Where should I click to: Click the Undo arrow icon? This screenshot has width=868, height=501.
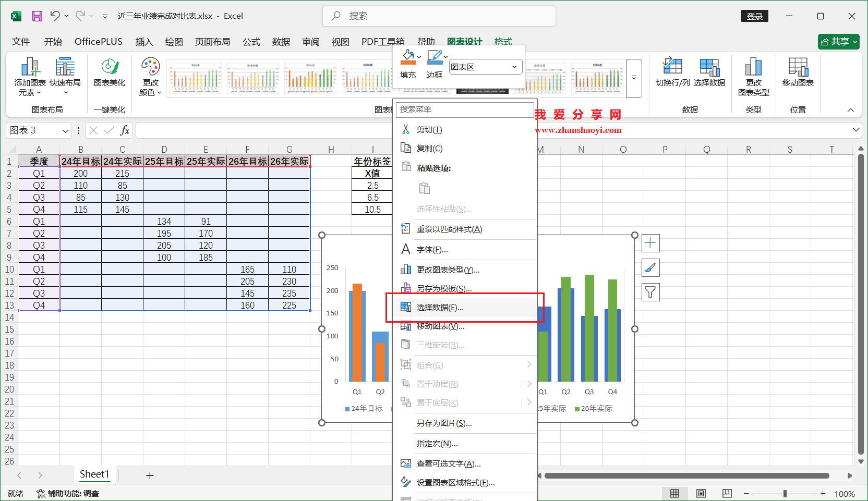click(x=55, y=16)
